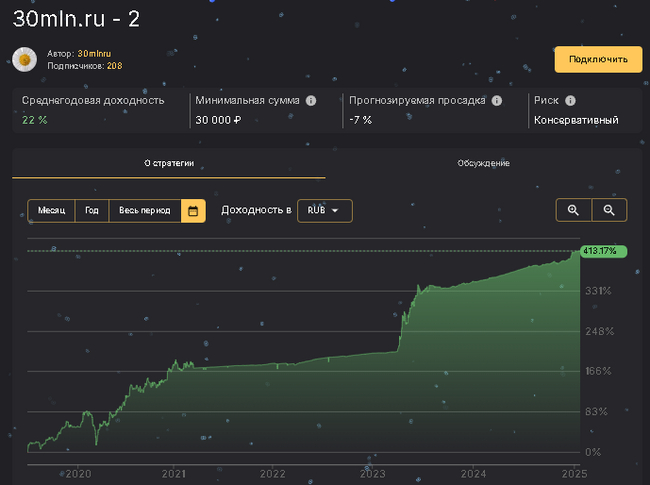
Task: Click the zoom in magnifier icon
Action: 573,211
